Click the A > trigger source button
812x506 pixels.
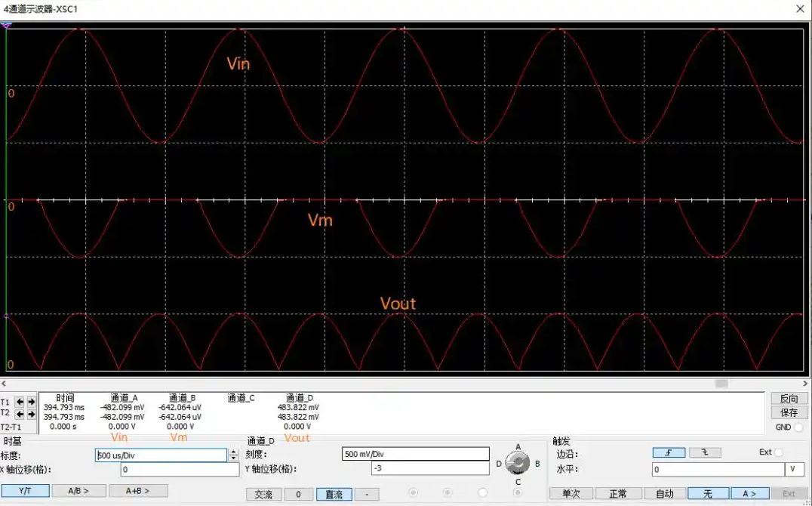[x=749, y=493]
